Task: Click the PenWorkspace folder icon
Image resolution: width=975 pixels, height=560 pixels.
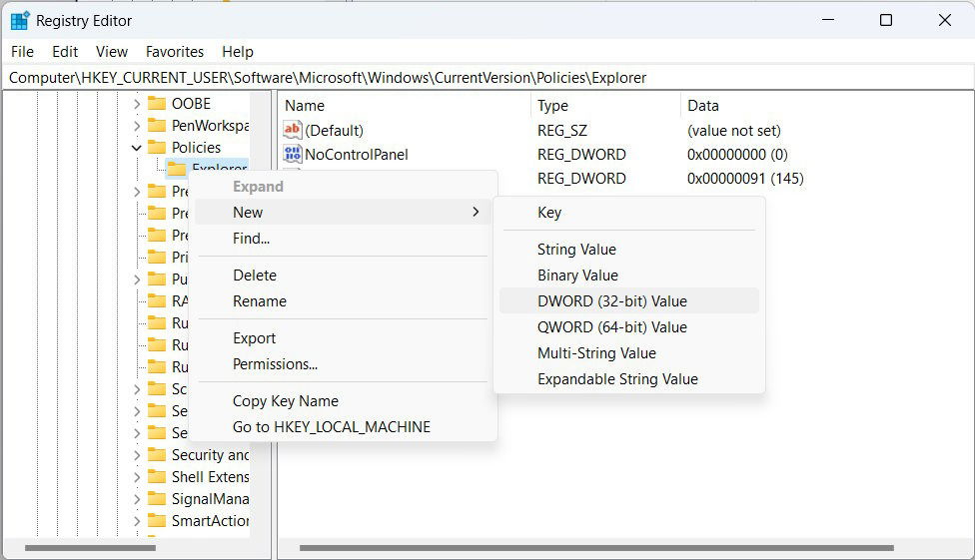Action: [157, 126]
